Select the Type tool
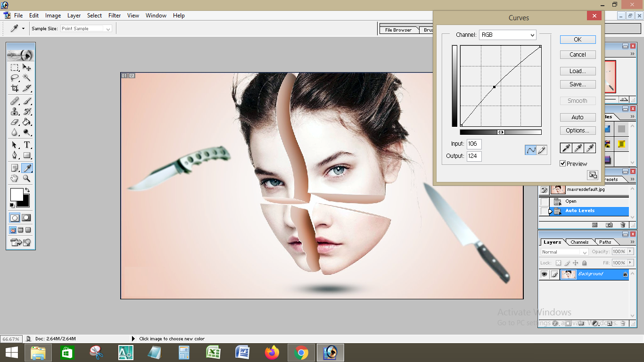Screen dimensions: 644x362 coord(27,145)
